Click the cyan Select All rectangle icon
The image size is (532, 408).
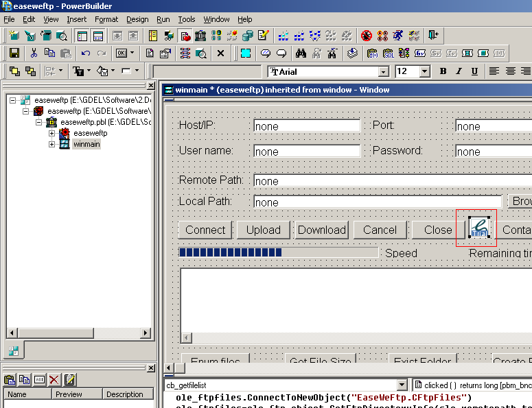point(245,53)
